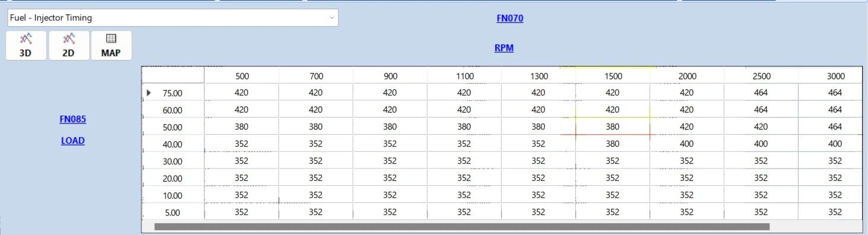Image resolution: width=868 pixels, height=235 pixels.
Task: Click cell 420 at load 60.00, RPM 1100
Action: 464,110
